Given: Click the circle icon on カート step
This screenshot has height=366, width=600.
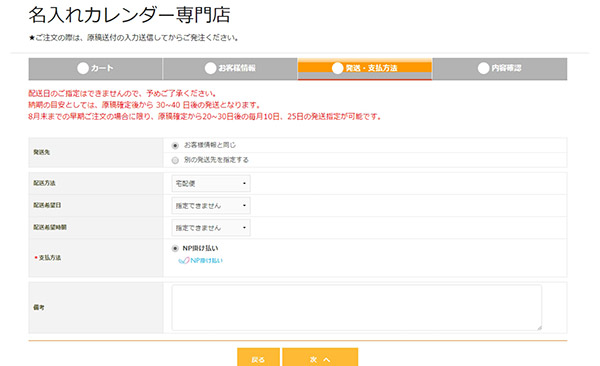Looking at the screenshot, I should coord(83,68).
